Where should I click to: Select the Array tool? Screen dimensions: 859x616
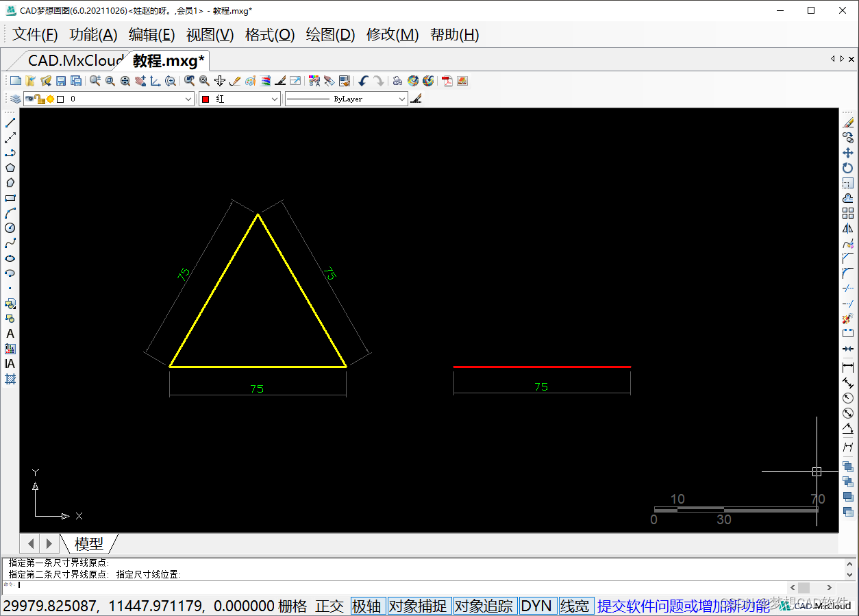848,213
